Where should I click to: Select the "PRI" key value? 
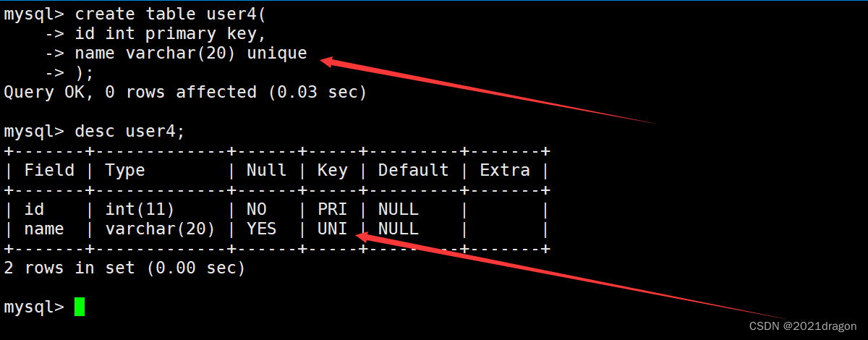[332, 210]
